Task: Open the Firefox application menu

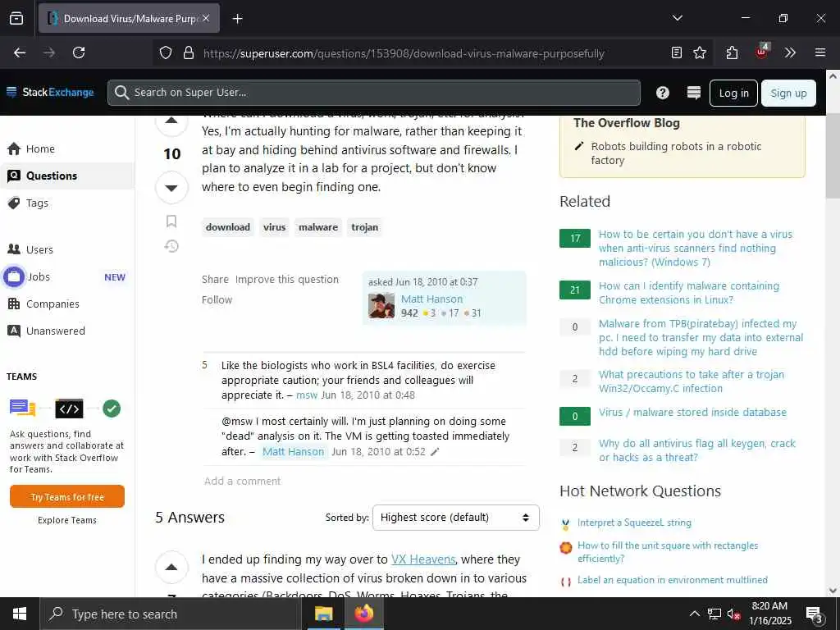Action: tap(820, 52)
